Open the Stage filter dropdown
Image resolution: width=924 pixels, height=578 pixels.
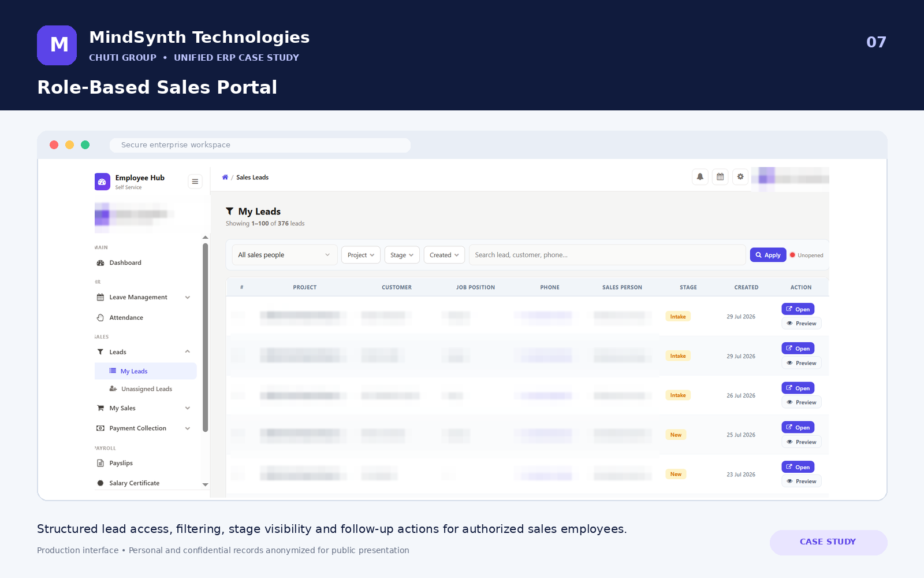402,255
